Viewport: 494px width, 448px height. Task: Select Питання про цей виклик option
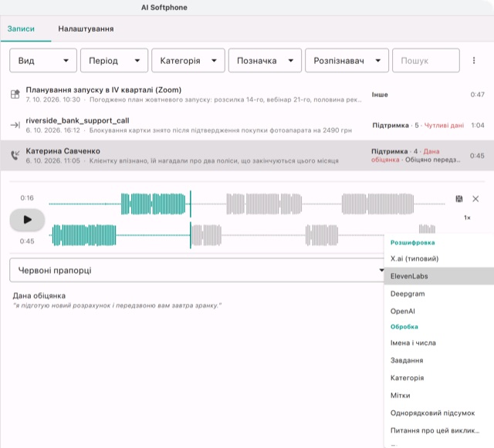click(439, 430)
